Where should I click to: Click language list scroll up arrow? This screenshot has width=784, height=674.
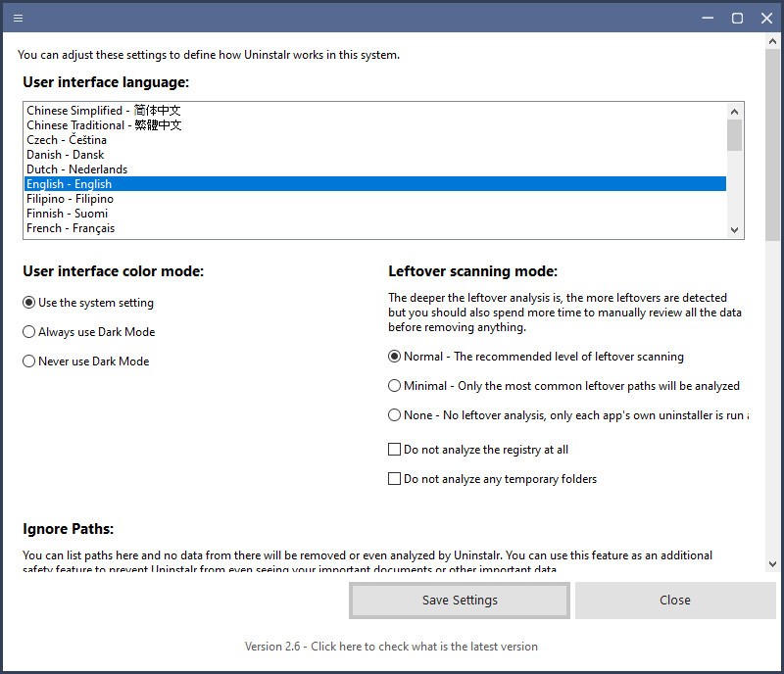pyautogui.click(x=734, y=112)
